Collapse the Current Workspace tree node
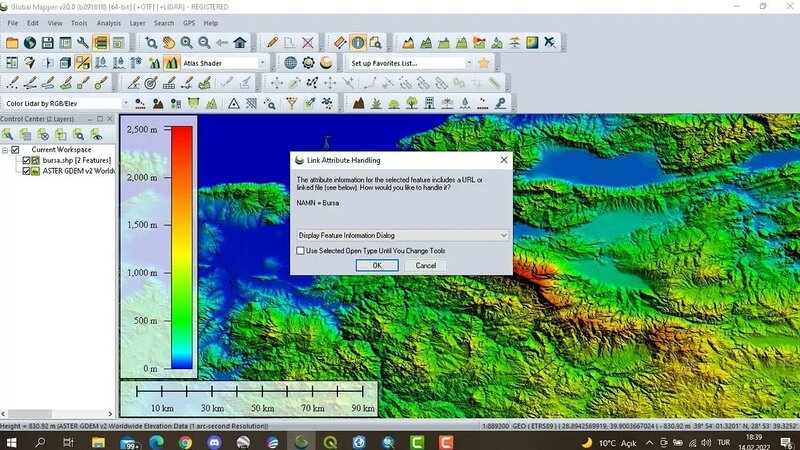This screenshot has width=800, height=450. (5, 150)
